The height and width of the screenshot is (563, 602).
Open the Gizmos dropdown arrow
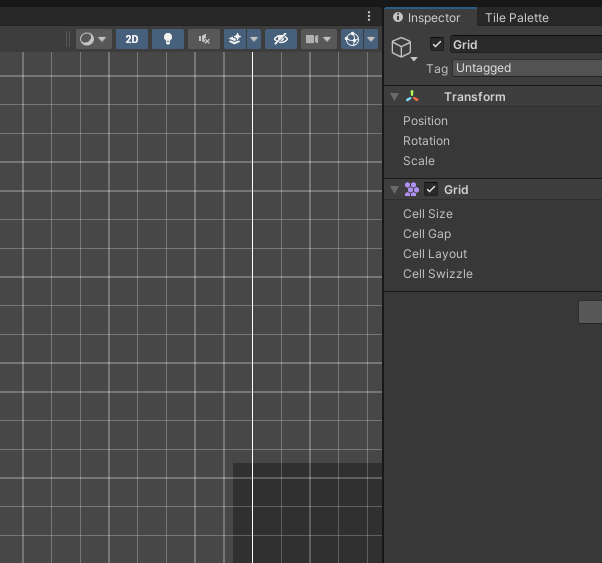371,39
